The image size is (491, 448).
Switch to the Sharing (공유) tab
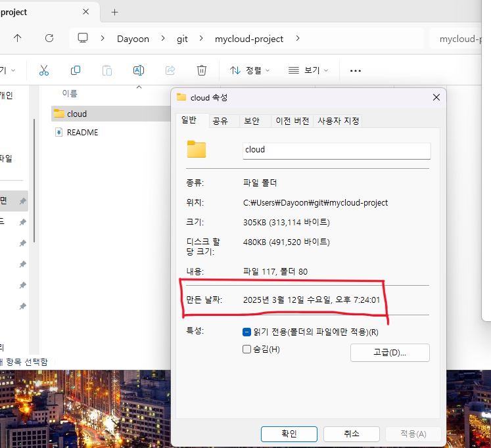[220, 121]
